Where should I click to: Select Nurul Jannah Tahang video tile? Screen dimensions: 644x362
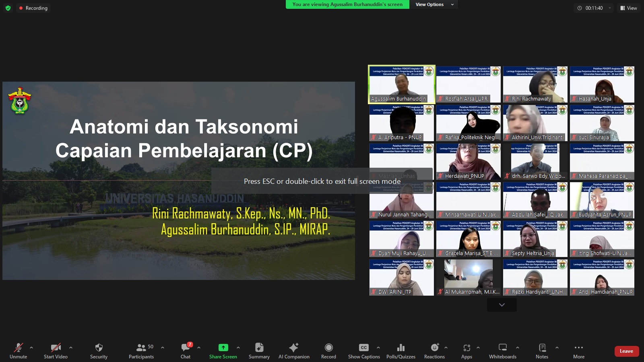point(402,200)
